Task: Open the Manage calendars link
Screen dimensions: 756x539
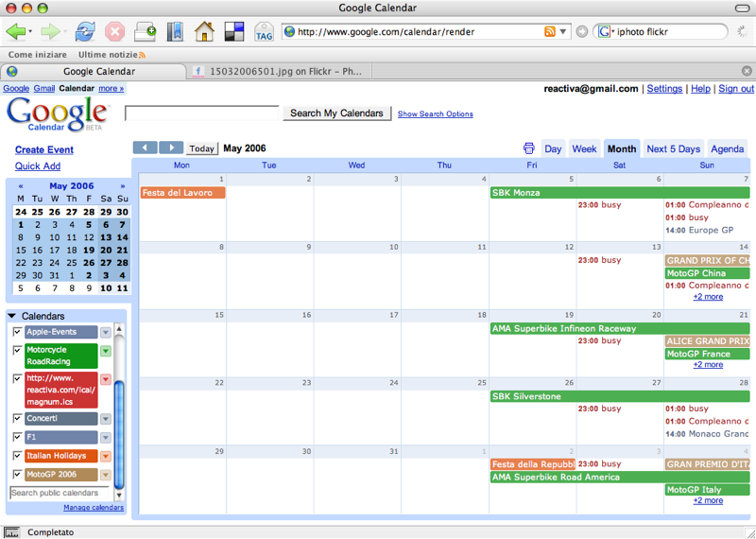Action: click(94, 507)
